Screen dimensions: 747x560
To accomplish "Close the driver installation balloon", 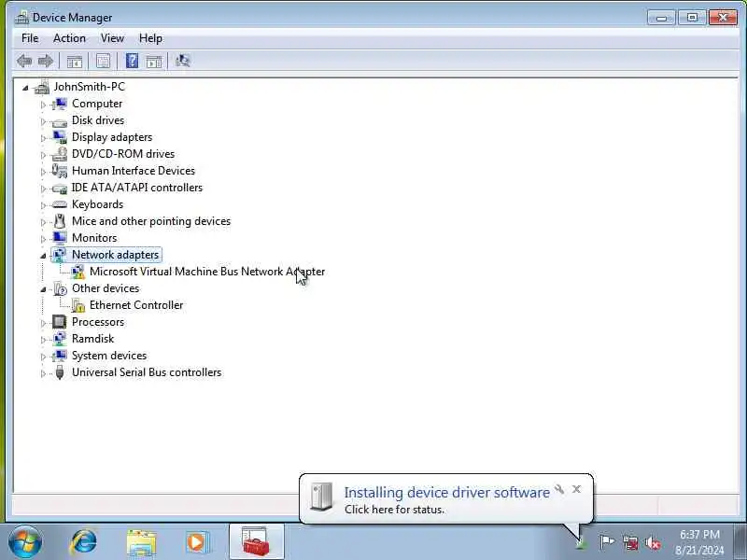I will click(x=576, y=489).
